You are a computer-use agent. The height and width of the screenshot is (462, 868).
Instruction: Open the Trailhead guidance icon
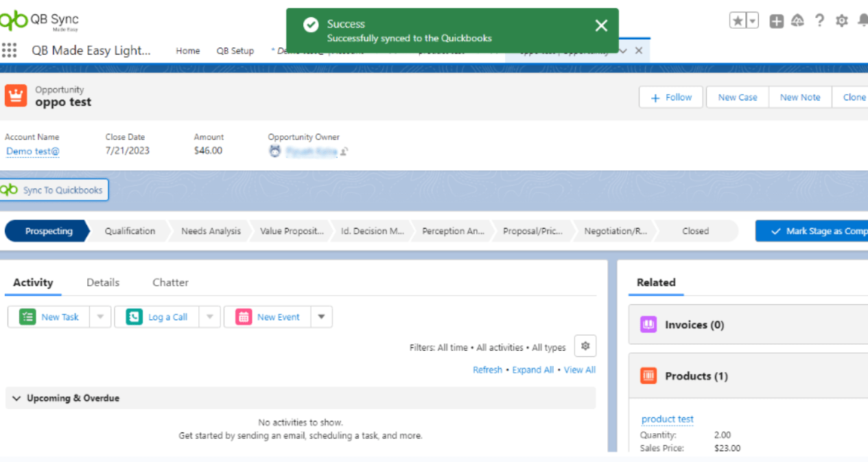(x=797, y=21)
